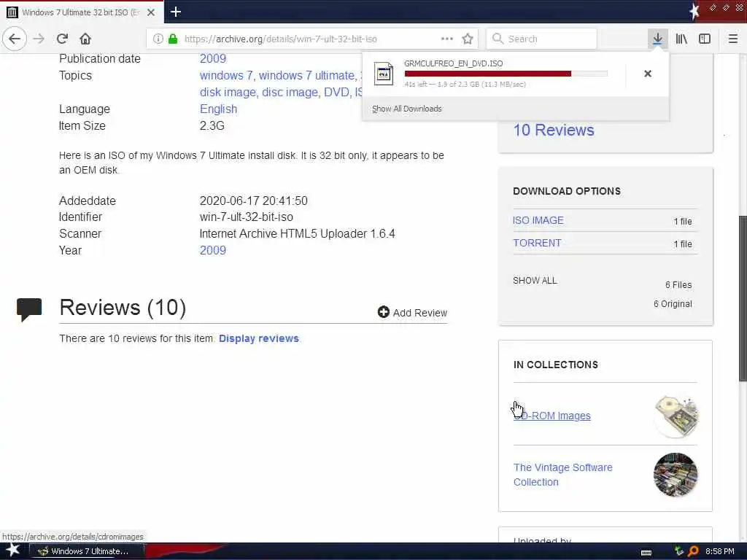This screenshot has height=560, width=747.
Task: Close the Windows 7 Ultimate tab
Action: (x=151, y=12)
